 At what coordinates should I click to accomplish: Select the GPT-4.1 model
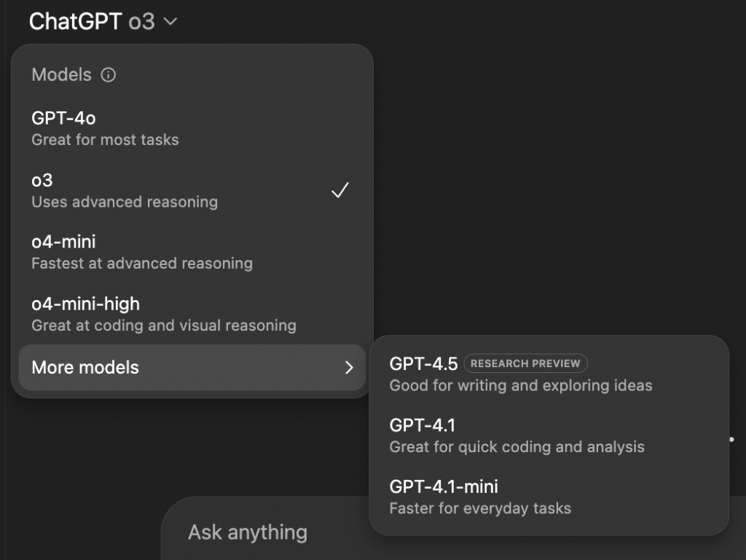[x=549, y=435]
